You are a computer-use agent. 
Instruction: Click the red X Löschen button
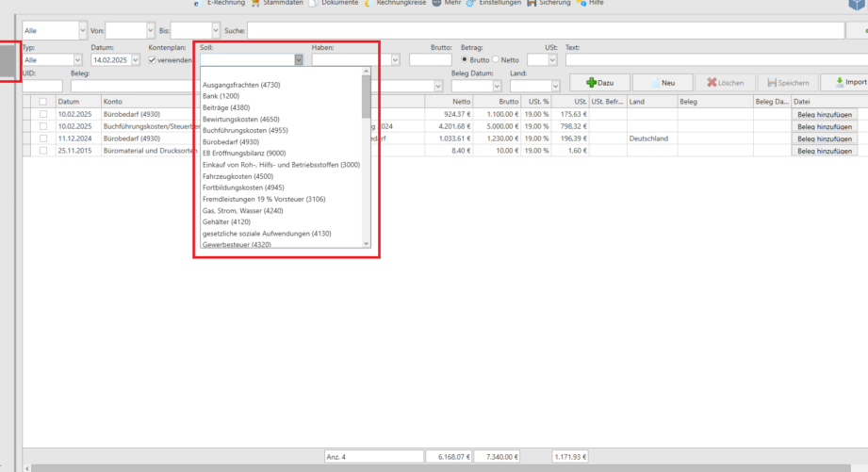point(725,83)
